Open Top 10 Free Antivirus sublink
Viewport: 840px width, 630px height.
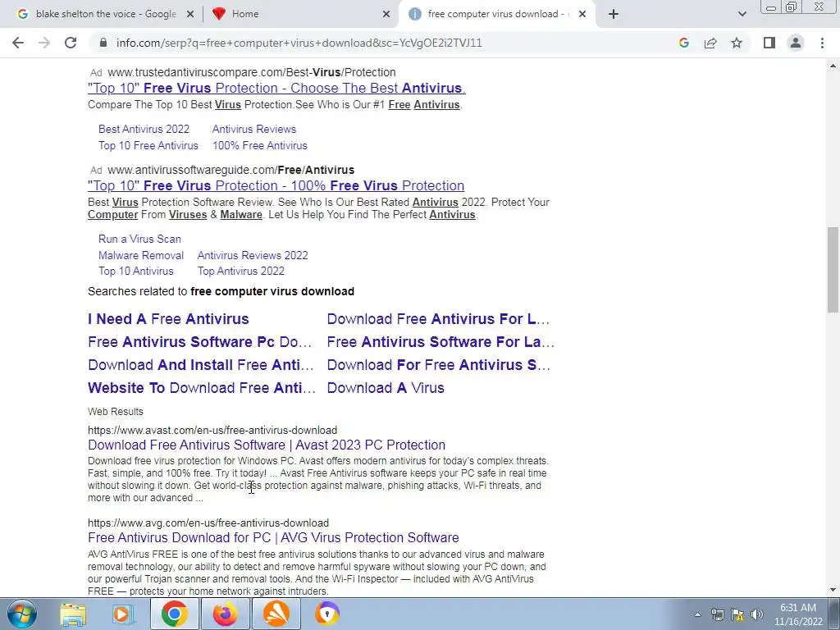pyautogui.click(x=148, y=146)
